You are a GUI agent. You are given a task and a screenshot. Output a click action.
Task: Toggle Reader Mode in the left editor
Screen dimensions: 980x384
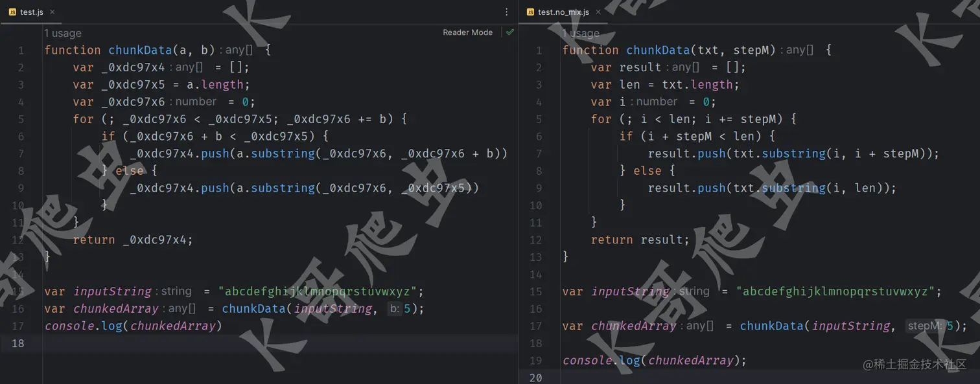point(467,32)
